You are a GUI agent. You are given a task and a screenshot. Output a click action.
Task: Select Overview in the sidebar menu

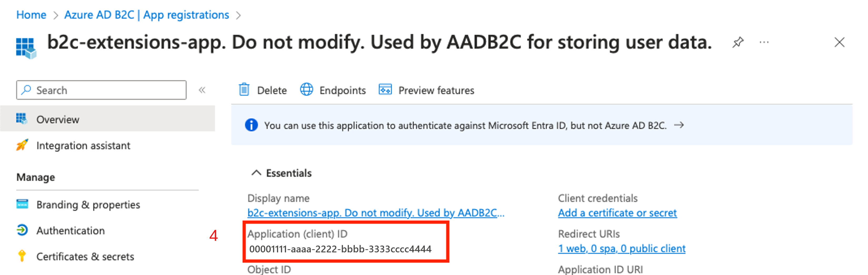58,119
